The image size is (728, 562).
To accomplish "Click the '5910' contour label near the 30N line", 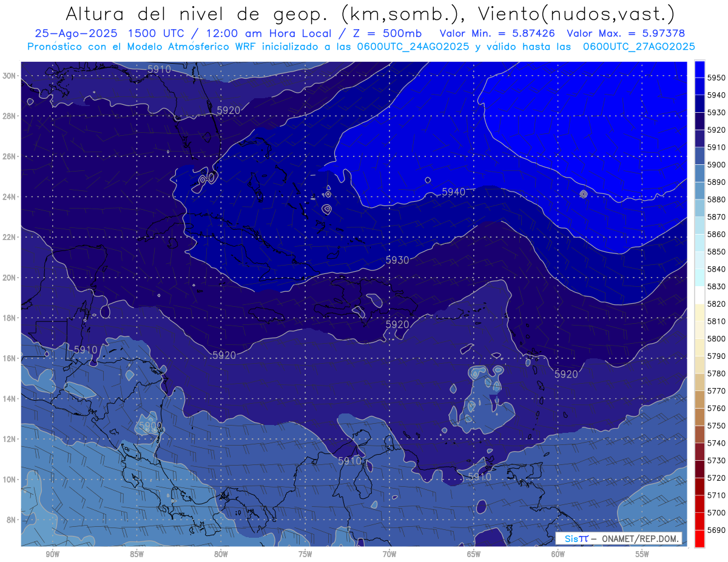I will click(159, 70).
